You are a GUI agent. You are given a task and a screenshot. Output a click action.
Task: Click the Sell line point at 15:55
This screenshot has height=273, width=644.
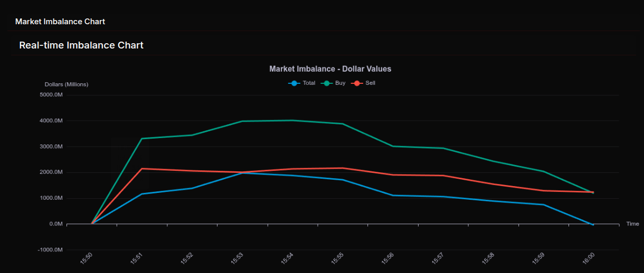click(343, 168)
